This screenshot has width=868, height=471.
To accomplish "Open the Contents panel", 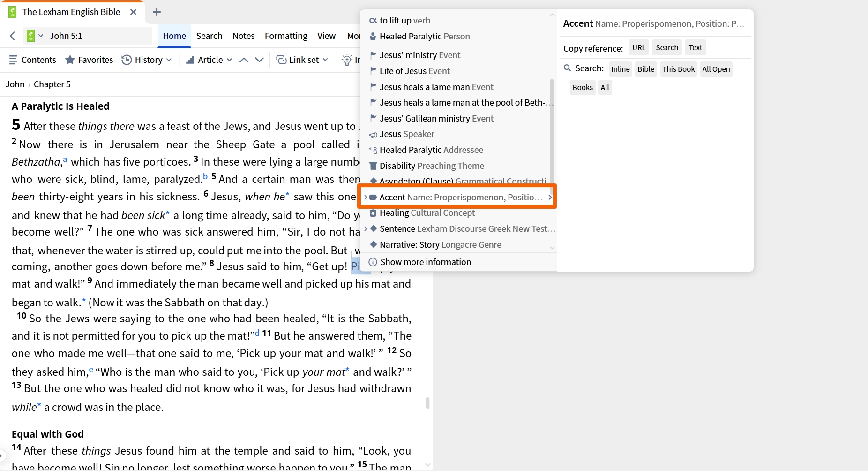I will (32, 60).
